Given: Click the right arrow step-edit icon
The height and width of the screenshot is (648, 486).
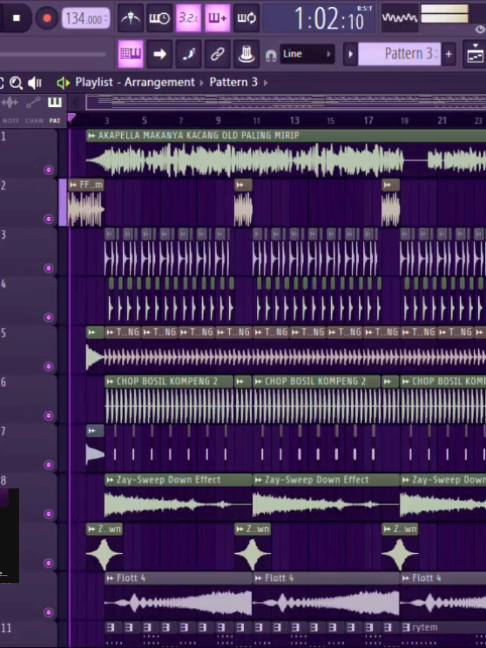Looking at the screenshot, I should [x=160, y=54].
